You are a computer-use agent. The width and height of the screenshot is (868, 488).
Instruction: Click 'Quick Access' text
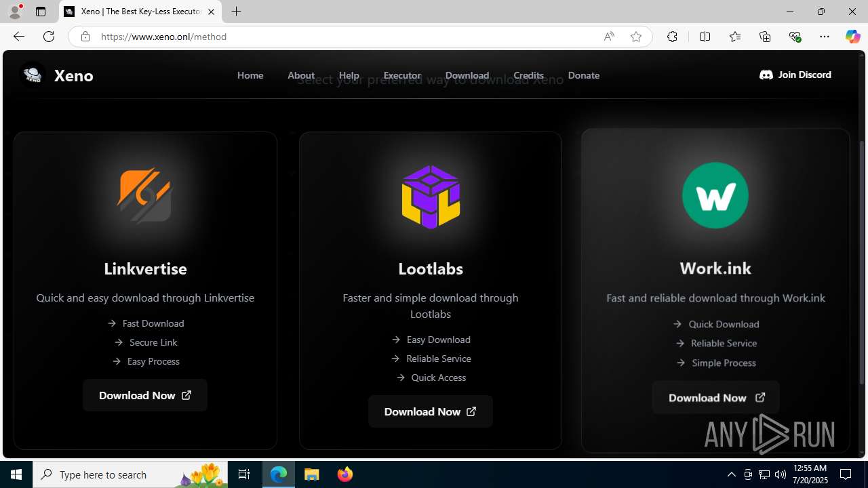pos(439,378)
